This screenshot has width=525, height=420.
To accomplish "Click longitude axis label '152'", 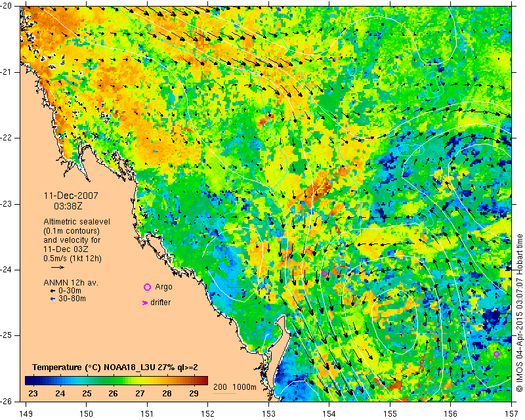I will (x=208, y=413).
